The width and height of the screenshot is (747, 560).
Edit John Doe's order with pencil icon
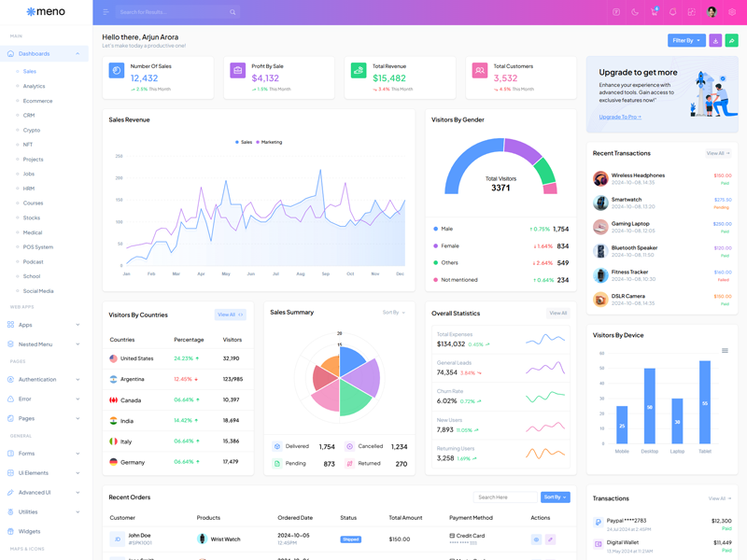pyautogui.click(x=551, y=539)
